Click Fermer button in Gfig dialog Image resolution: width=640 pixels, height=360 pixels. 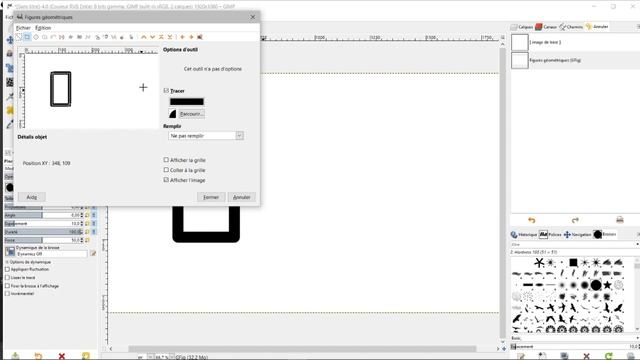click(211, 197)
